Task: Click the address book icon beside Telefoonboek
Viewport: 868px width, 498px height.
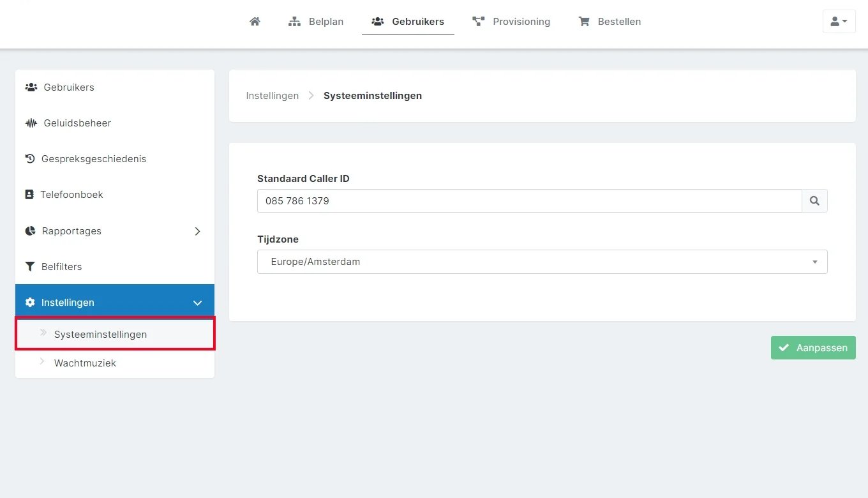Action: tap(29, 194)
